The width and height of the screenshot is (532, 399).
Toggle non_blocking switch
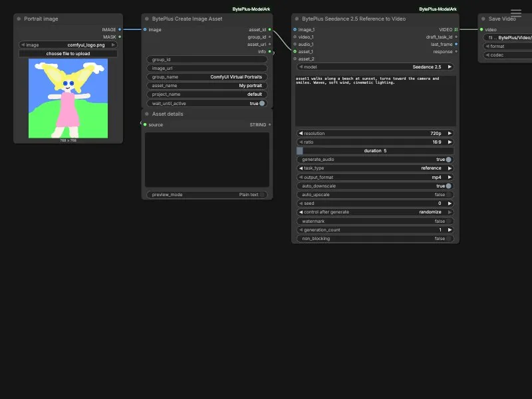(x=448, y=239)
